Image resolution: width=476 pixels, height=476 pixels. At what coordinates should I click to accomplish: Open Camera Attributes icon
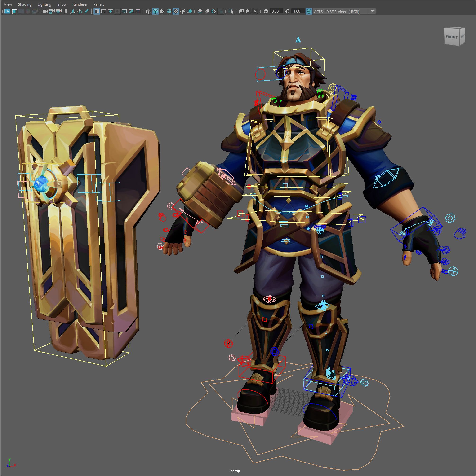(x=59, y=11)
